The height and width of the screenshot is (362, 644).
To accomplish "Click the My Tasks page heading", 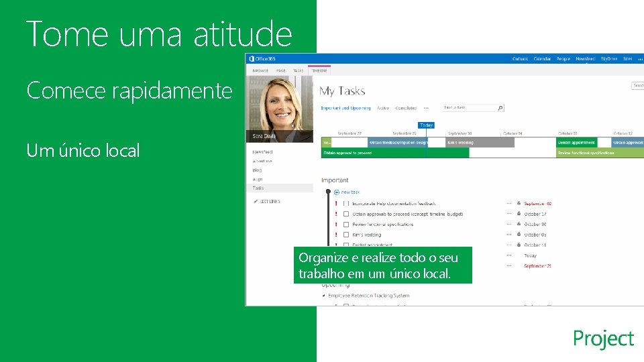I will point(342,90).
